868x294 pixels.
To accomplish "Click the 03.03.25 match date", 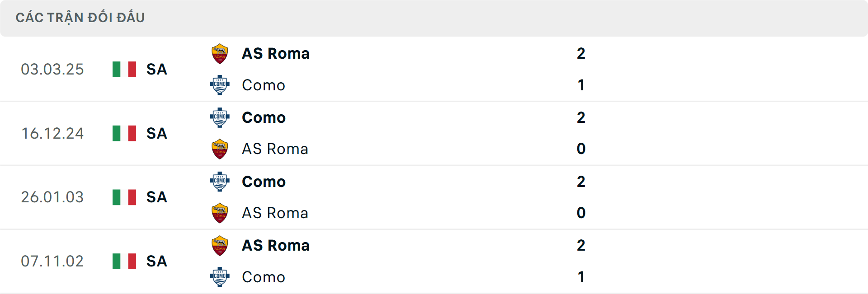I will (52, 70).
